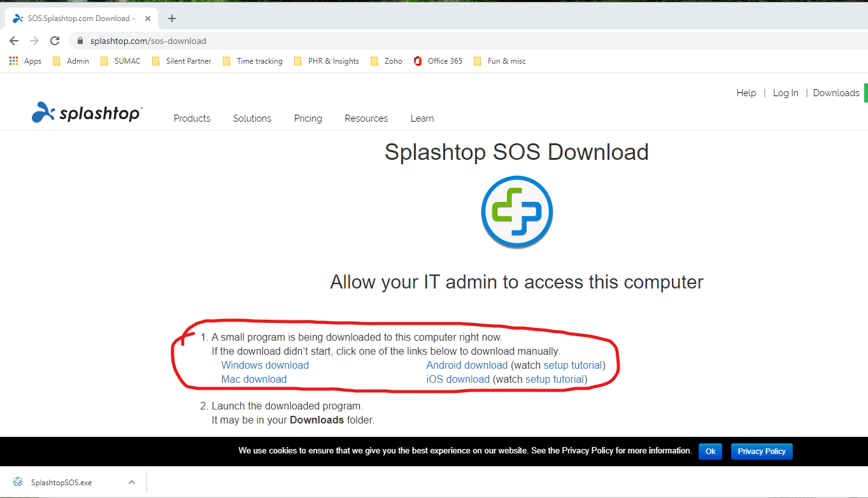Click the Splashtop logo
The image size is (868, 498).
click(x=87, y=113)
